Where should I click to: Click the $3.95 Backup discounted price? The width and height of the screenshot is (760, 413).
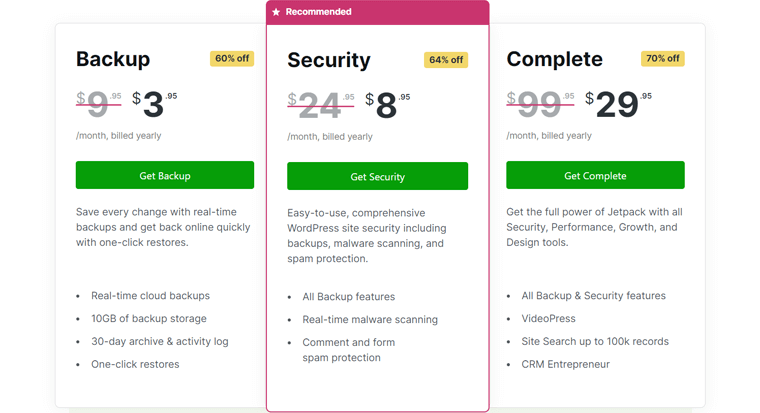click(155, 104)
